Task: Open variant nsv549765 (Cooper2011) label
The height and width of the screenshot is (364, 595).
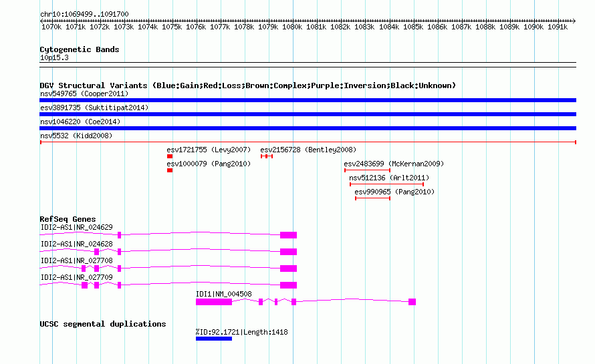Action: tap(84, 94)
